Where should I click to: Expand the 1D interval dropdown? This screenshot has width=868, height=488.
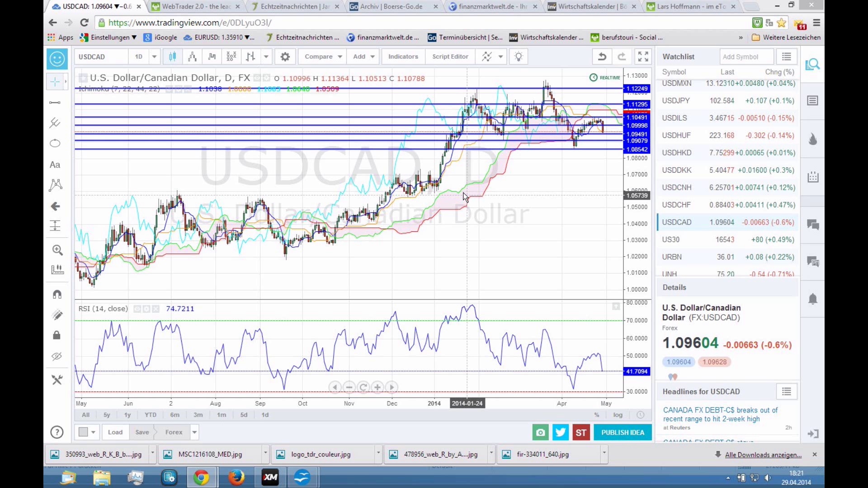click(154, 56)
